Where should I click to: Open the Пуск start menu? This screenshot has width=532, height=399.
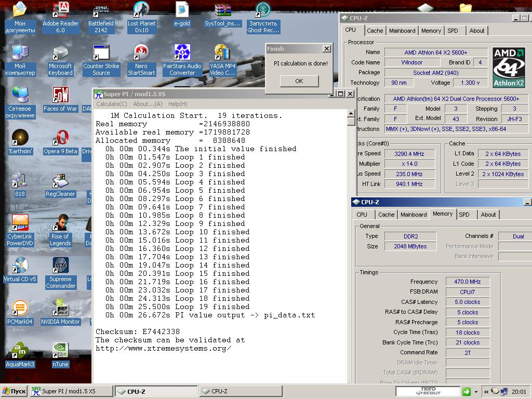[14, 391]
